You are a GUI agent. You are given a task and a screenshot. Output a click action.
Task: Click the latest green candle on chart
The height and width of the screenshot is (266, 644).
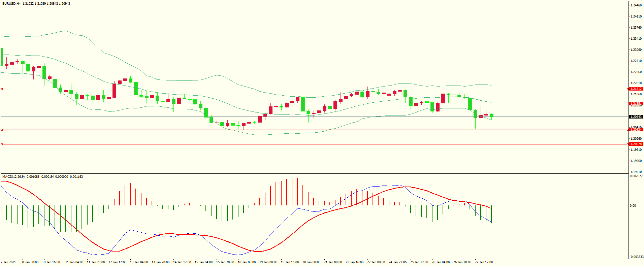pos(492,115)
